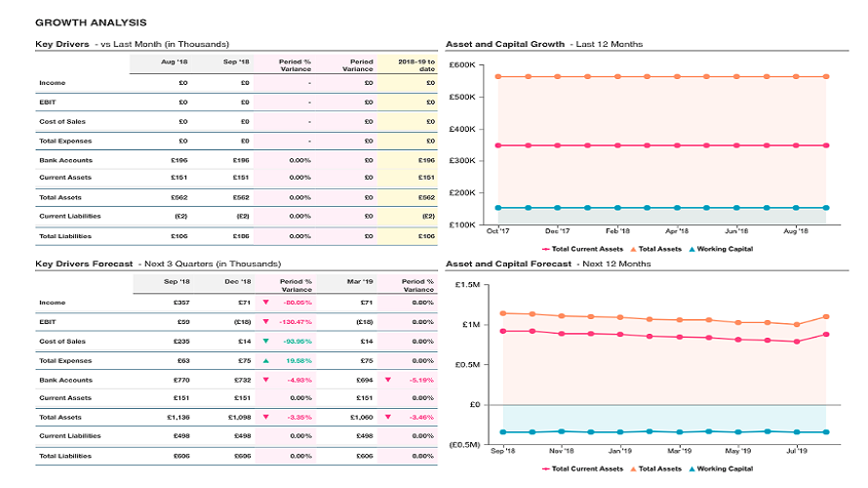Click the Total Assets legend triangle in forecast chart
868x488 pixels.
[633, 469]
